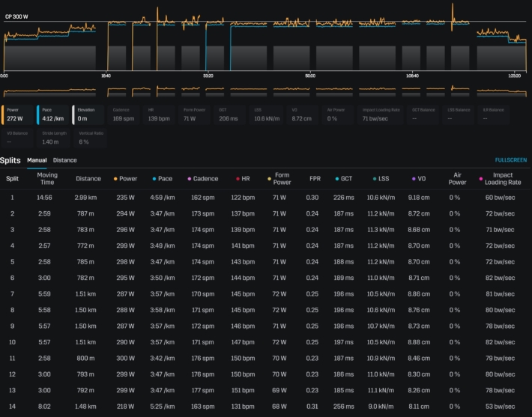This screenshot has width=532, height=417.
Task: Toggle the Power metric tile on chart
Action: click(x=18, y=115)
